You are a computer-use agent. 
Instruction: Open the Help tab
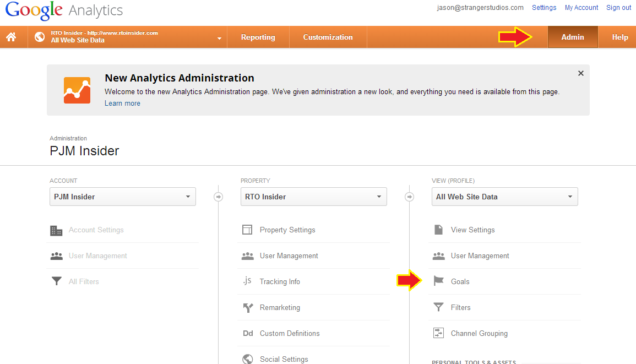pyautogui.click(x=620, y=37)
